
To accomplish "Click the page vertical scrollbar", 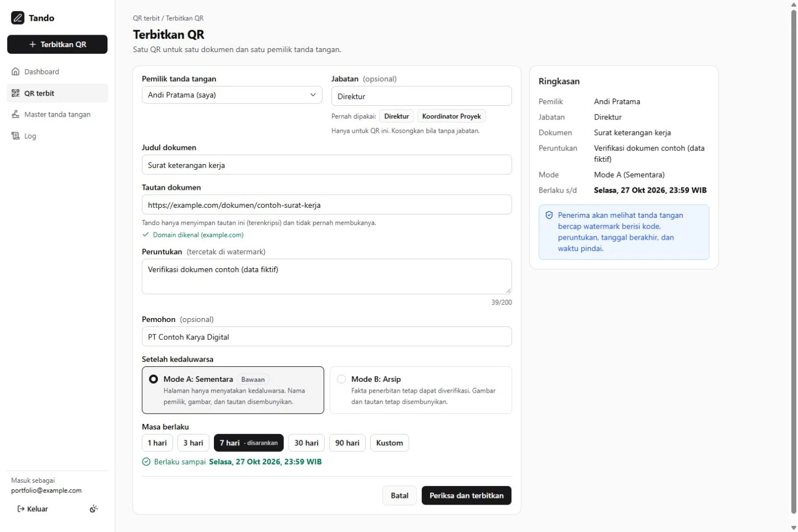I will coord(794,262).
